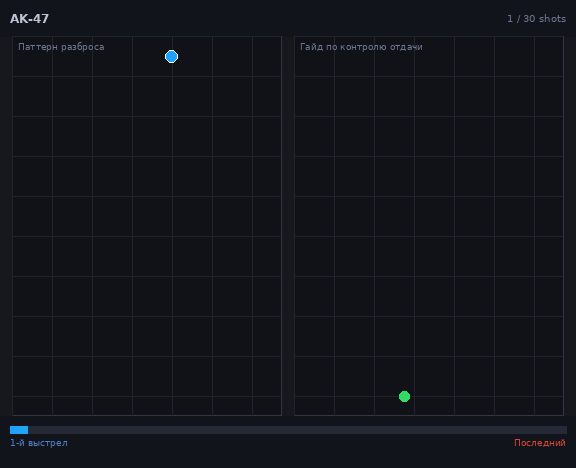The width and height of the screenshot is (576, 468).
Task: Select the "Паттерн разброса" panel label
Action: [61, 47]
